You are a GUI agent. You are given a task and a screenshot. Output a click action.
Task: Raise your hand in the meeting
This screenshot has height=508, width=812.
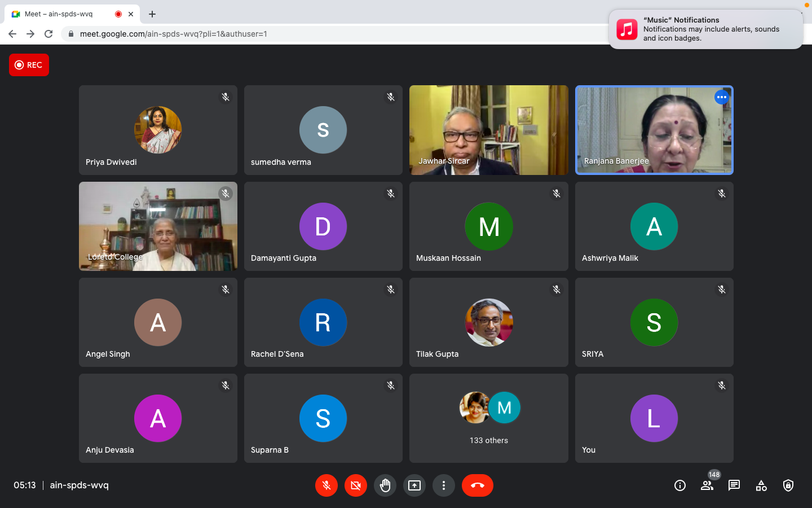pos(385,485)
